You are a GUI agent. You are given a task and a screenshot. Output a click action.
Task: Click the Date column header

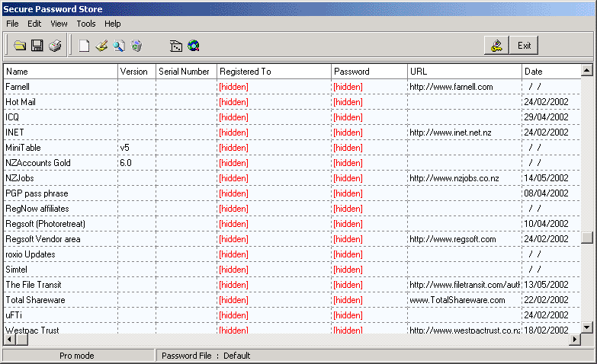click(x=551, y=72)
